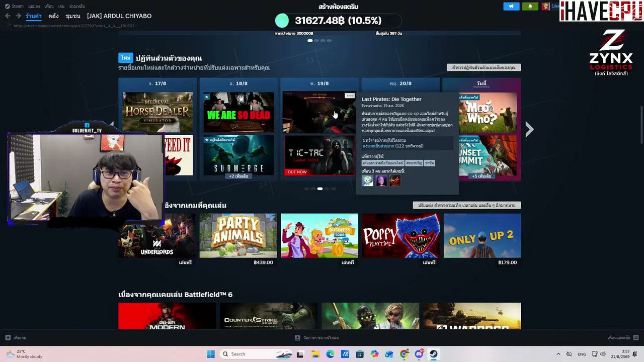
Task: Click the three-dot options on hovered game
Action: 350,96
